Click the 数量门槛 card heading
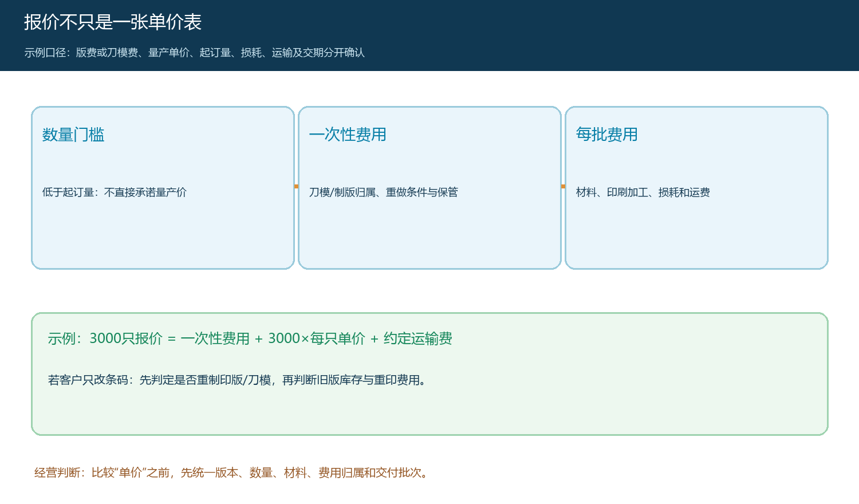This screenshot has width=859, height=504. (73, 135)
